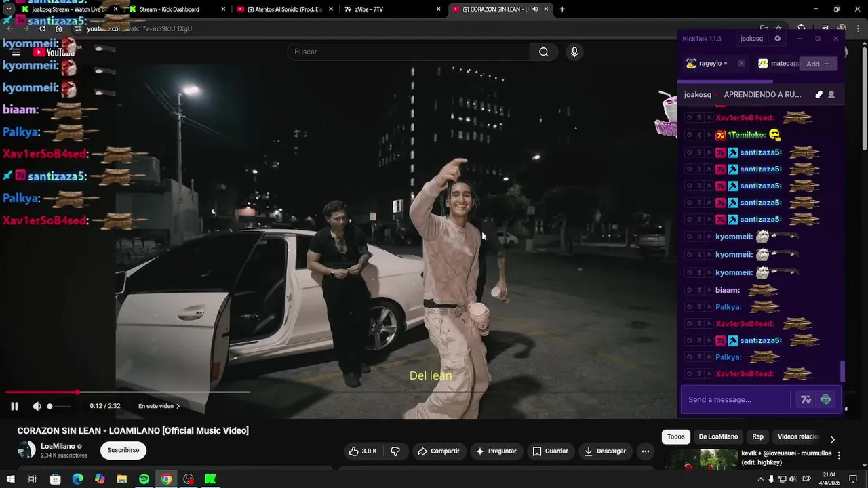Viewport: 868px width, 488px height.
Task: Expand the 'En este video' chapters
Action: [159, 406]
